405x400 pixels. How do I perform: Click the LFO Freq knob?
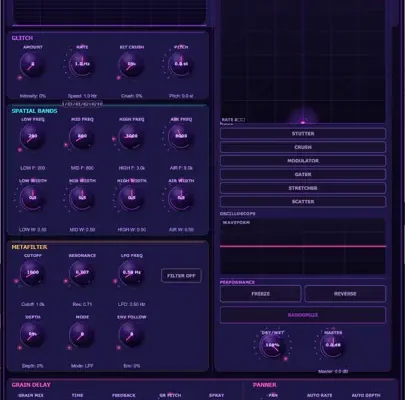(131, 273)
